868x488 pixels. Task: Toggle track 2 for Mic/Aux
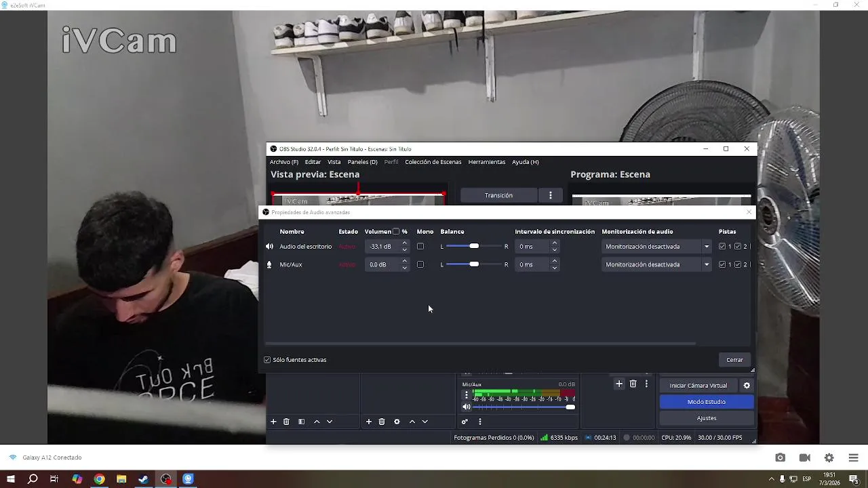click(x=738, y=265)
